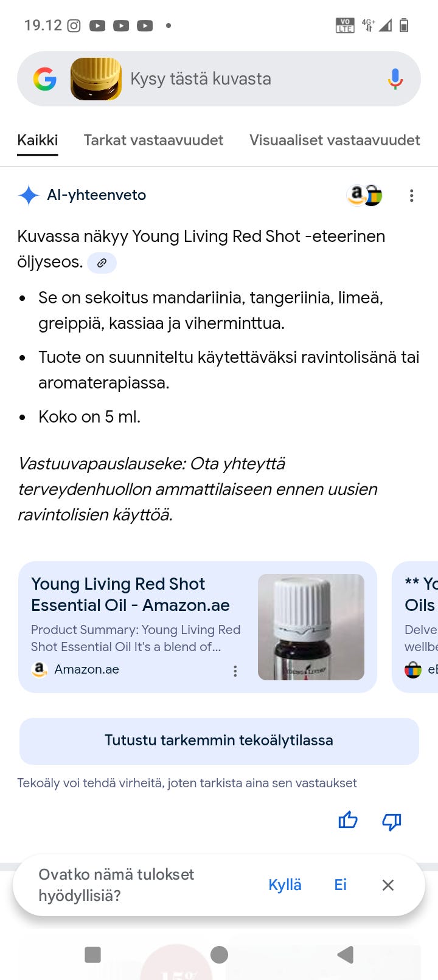The image size is (438, 980).
Task: Open the searched bottle image thumbnail
Action: [x=96, y=79]
